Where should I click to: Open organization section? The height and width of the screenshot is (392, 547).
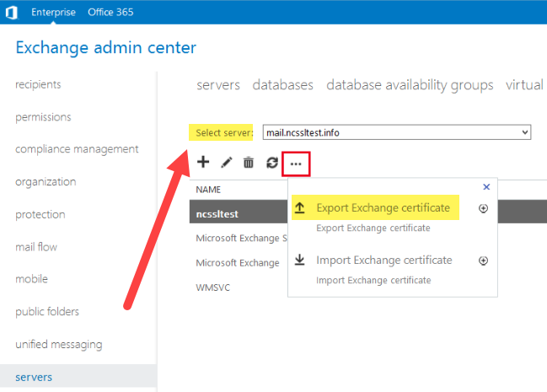(x=46, y=181)
